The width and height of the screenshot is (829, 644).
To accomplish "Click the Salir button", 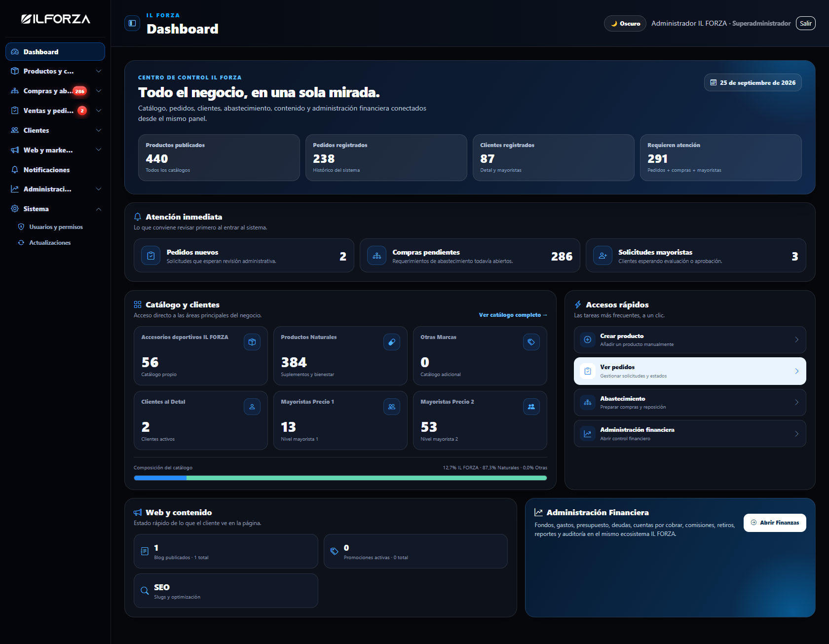I will [x=806, y=23].
